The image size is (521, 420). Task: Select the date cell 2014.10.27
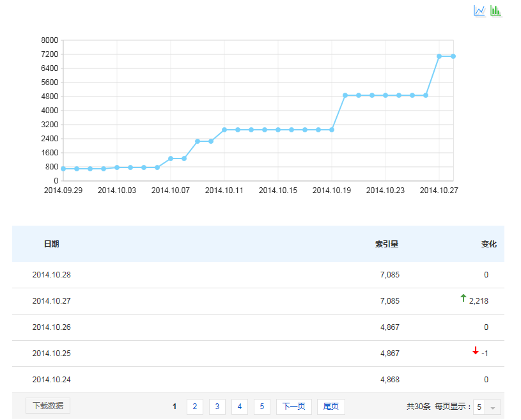pyautogui.click(x=52, y=301)
